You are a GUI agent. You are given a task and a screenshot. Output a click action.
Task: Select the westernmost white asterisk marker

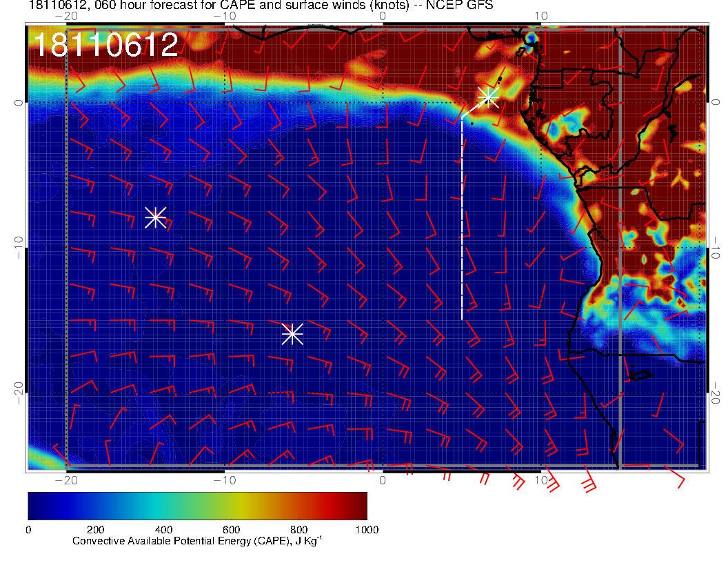pyautogui.click(x=155, y=217)
